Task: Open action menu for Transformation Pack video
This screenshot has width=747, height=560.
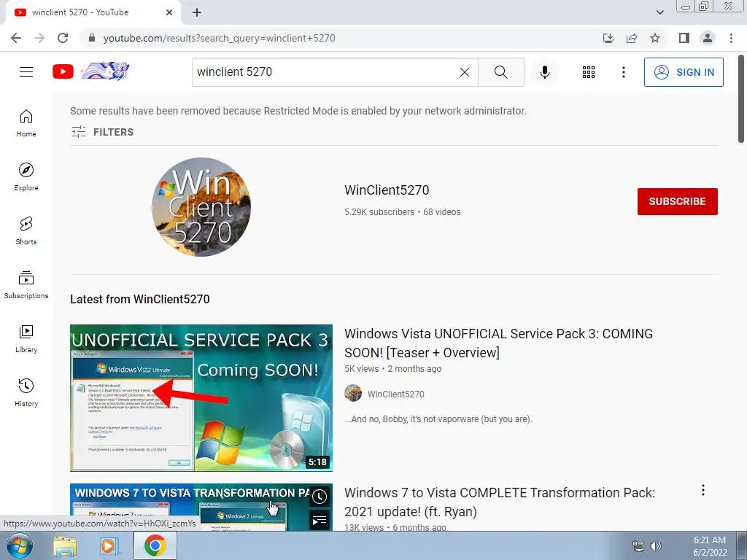Action: click(x=703, y=490)
